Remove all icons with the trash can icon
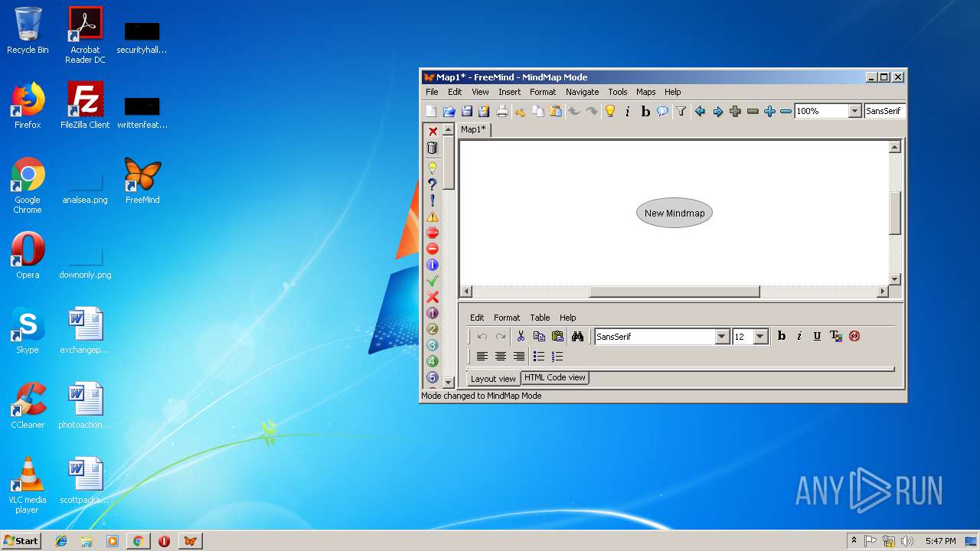Image resolution: width=980 pixels, height=551 pixels. (x=433, y=148)
